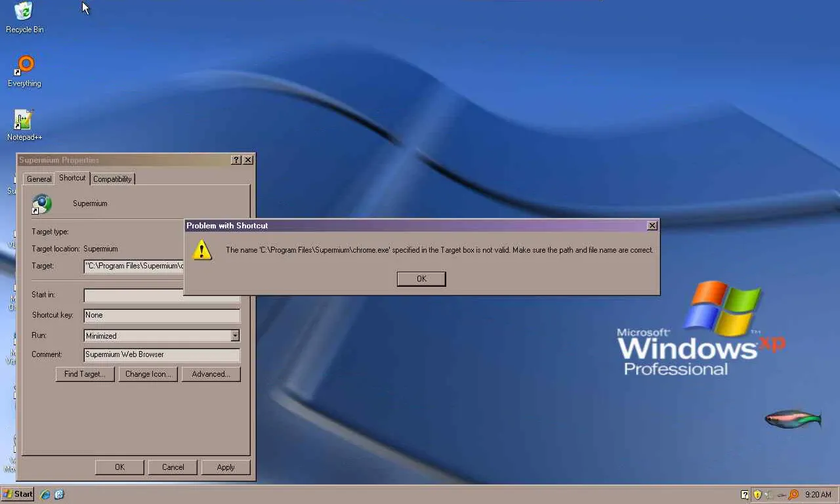Click Change Icon button
Viewport: 840px width, 504px height.
[x=148, y=374]
